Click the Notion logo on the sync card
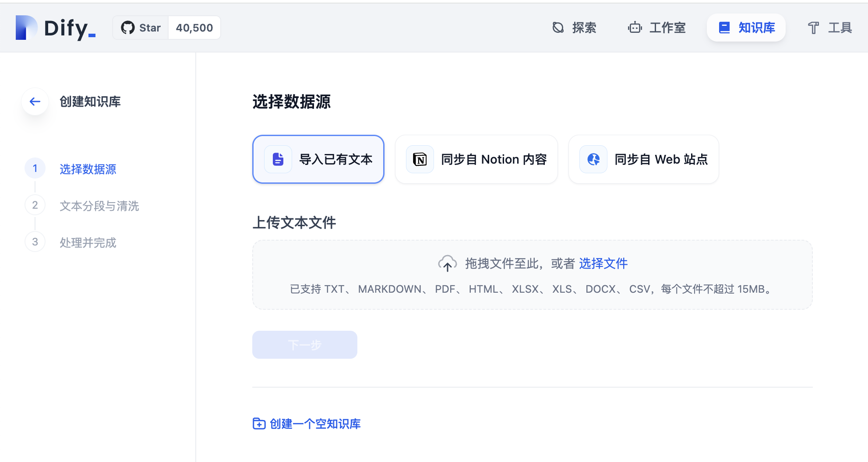 point(420,159)
